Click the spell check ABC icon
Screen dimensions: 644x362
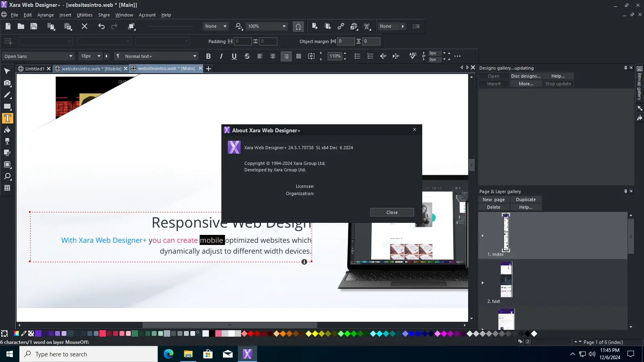click(x=413, y=56)
